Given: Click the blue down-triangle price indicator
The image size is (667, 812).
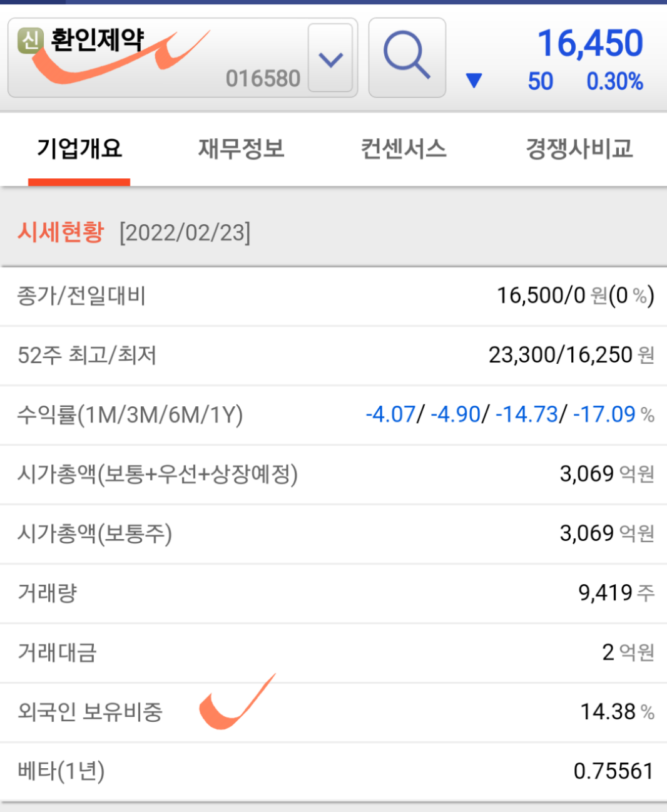Looking at the screenshot, I should tap(474, 80).
